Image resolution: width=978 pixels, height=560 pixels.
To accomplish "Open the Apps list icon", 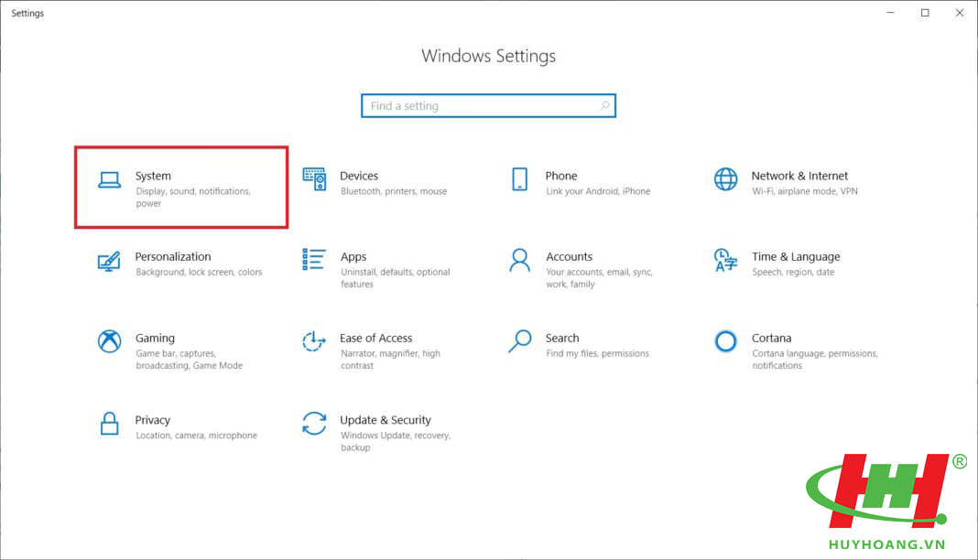I will pos(314,259).
